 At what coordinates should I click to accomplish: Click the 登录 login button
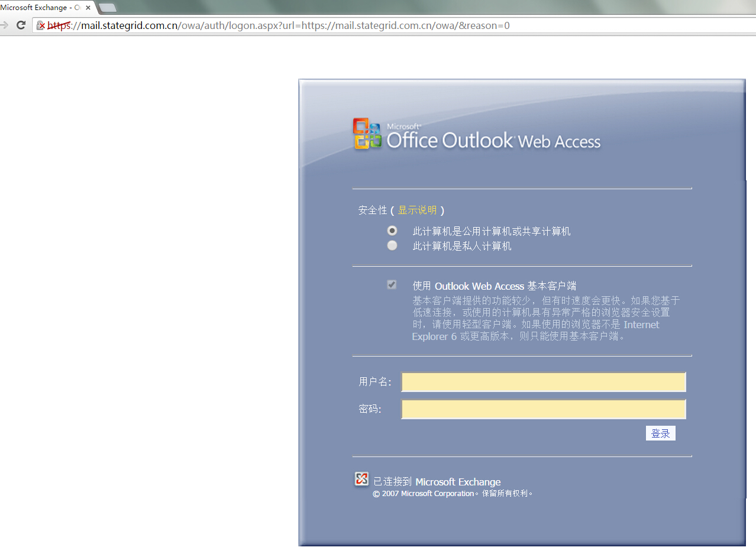(x=660, y=433)
